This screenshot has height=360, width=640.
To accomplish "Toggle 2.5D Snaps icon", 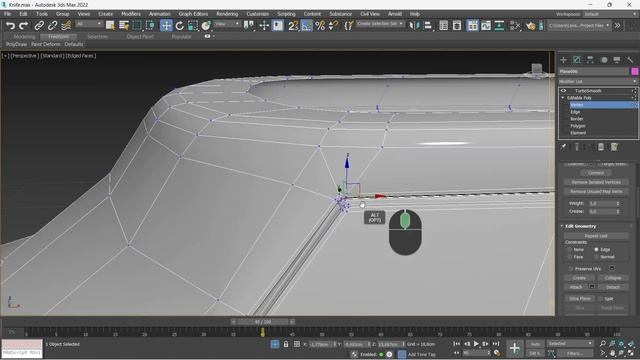I will (x=293, y=26).
